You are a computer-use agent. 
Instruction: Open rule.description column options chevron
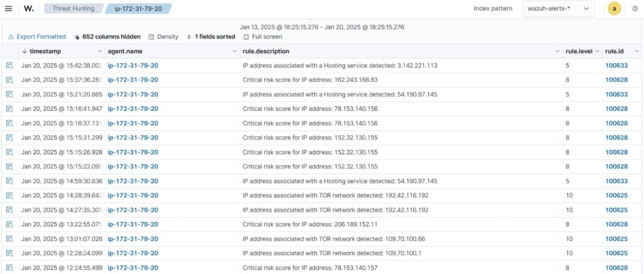(x=557, y=52)
